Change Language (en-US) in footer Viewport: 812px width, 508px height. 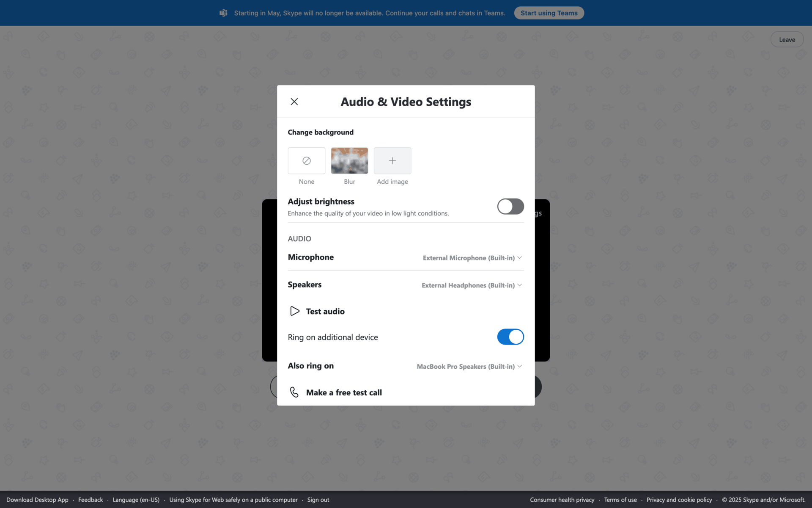coord(136,500)
